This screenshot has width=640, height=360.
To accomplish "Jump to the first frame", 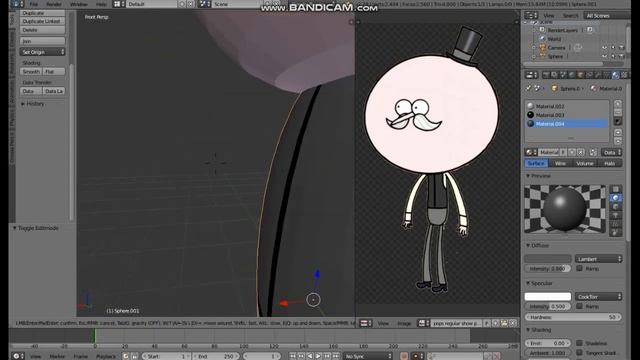I will 292,356.
